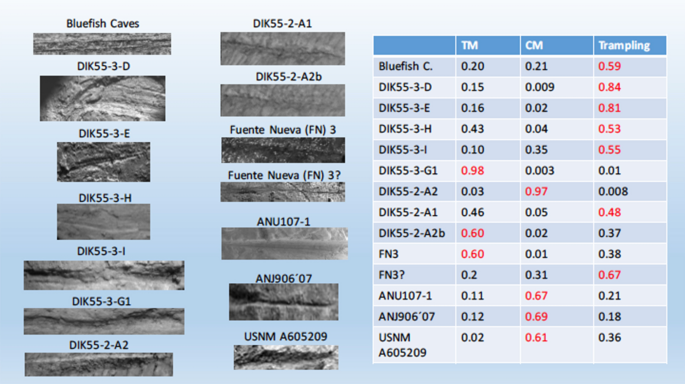
Task: Open the Fuente Nueva (FN) 3 photo
Action: point(283,150)
